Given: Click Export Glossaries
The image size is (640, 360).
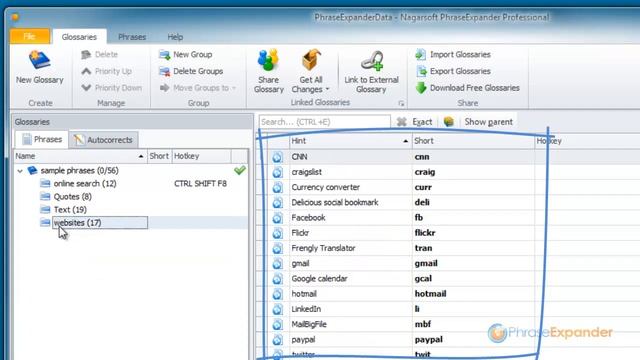Looking at the screenshot, I should pyautogui.click(x=453, y=71).
